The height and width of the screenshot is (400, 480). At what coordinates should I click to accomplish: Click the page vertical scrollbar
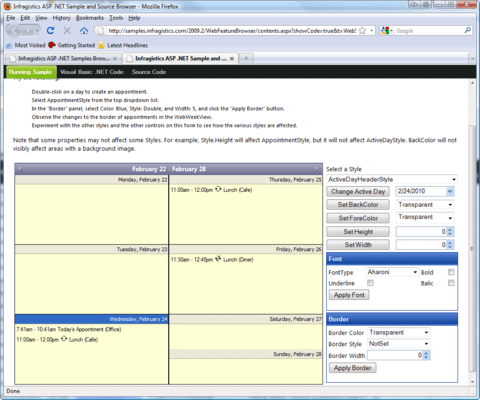[x=472, y=248]
